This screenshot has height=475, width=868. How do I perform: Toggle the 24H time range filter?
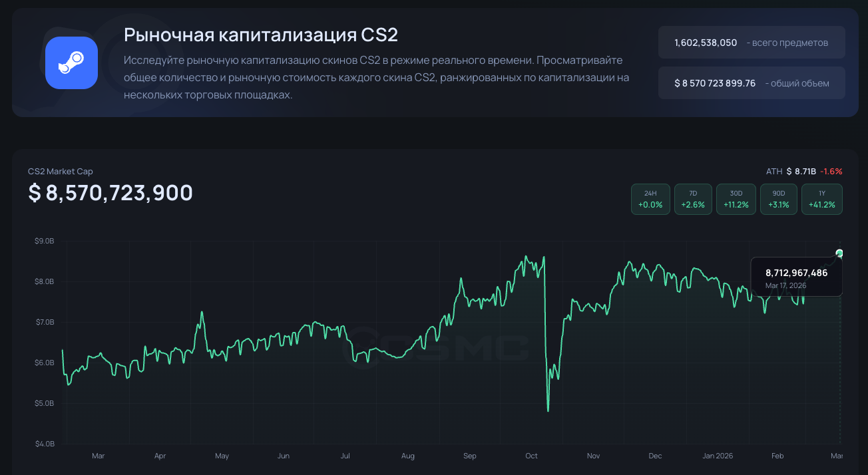click(x=650, y=199)
